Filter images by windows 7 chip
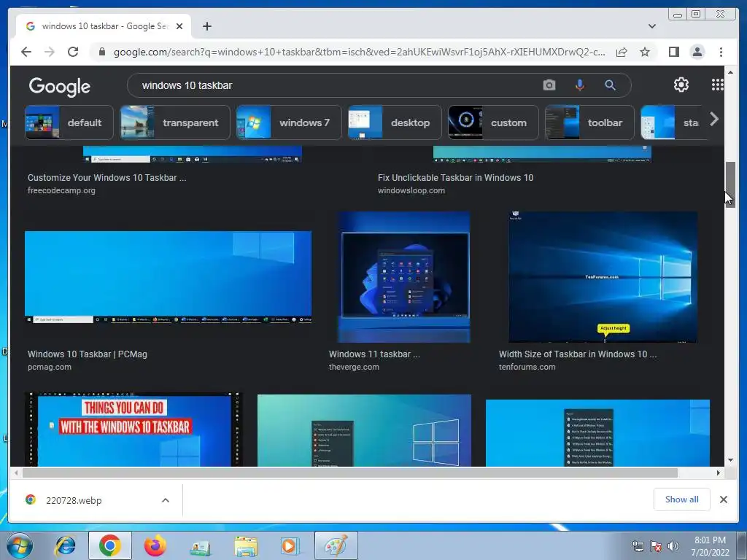747x560 pixels. coord(289,122)
